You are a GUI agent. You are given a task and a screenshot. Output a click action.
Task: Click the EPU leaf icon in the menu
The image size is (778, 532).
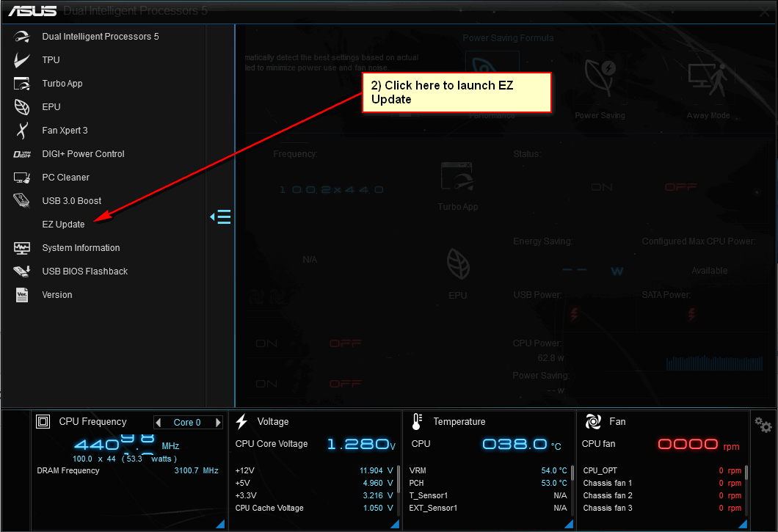coord(21,106)
